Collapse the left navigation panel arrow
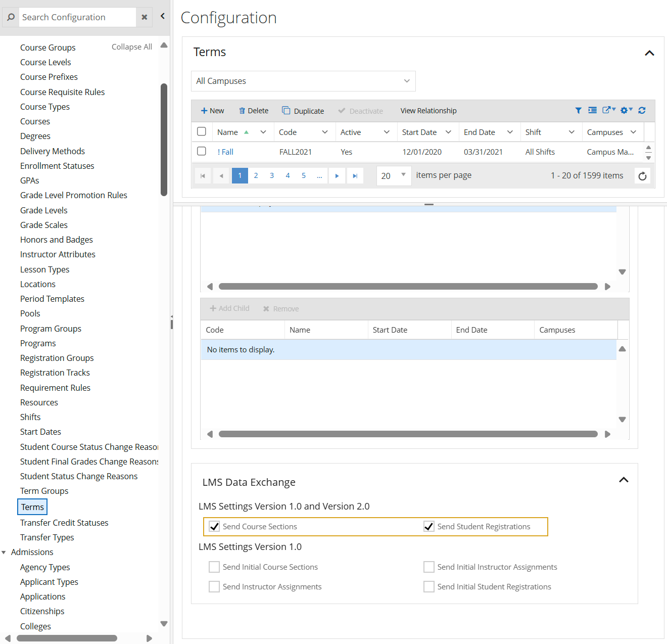 [x=162, y=16]
